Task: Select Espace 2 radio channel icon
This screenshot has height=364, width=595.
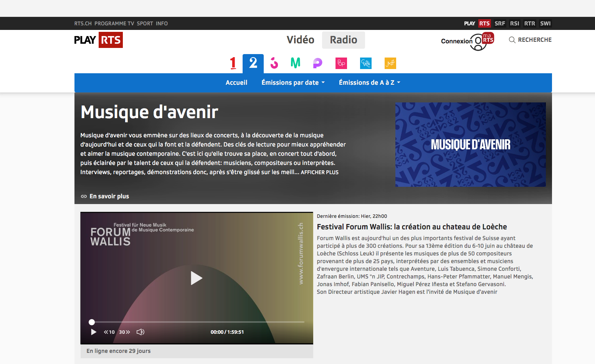Action: 253,63
